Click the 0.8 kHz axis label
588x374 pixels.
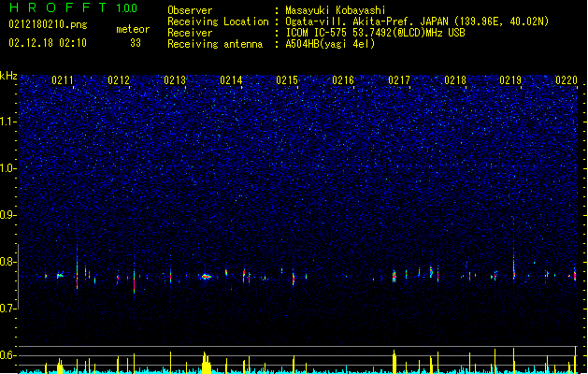[8, 262]
